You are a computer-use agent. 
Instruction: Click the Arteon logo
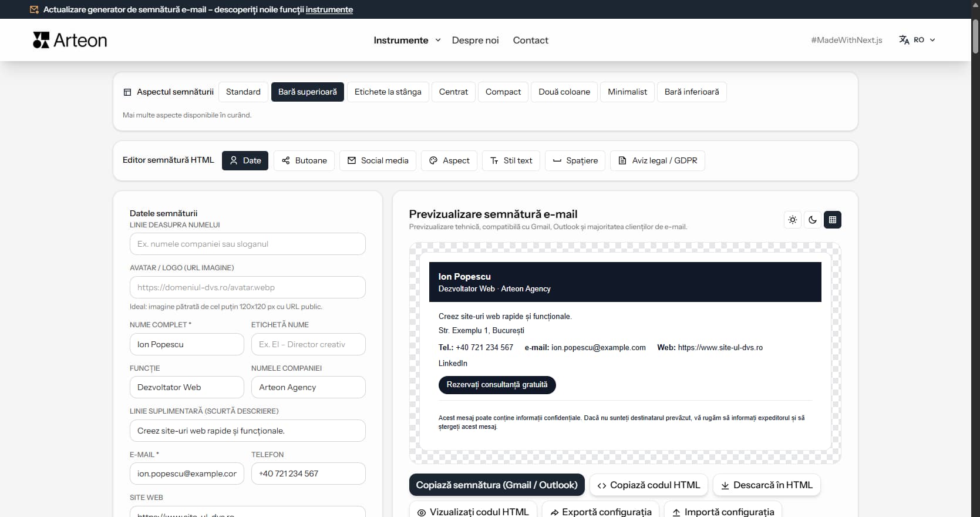pyautogui.click(x=70, y=40)
